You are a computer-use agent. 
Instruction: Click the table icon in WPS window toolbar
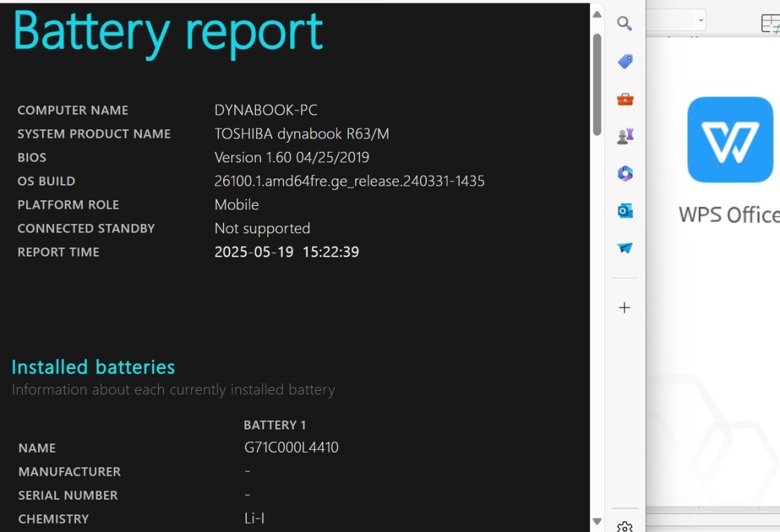click(x=771, y=23)
